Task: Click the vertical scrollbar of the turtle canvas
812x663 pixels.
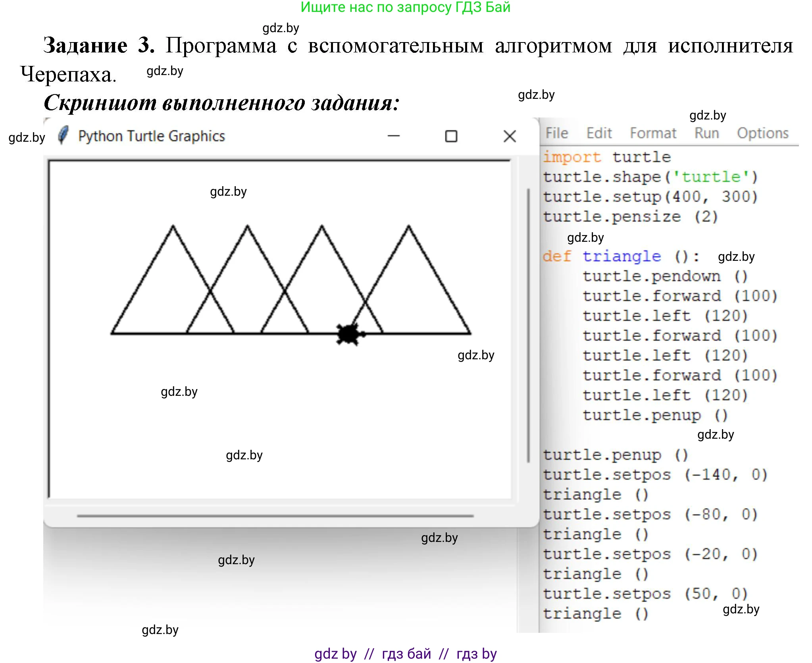Action: 528,326
